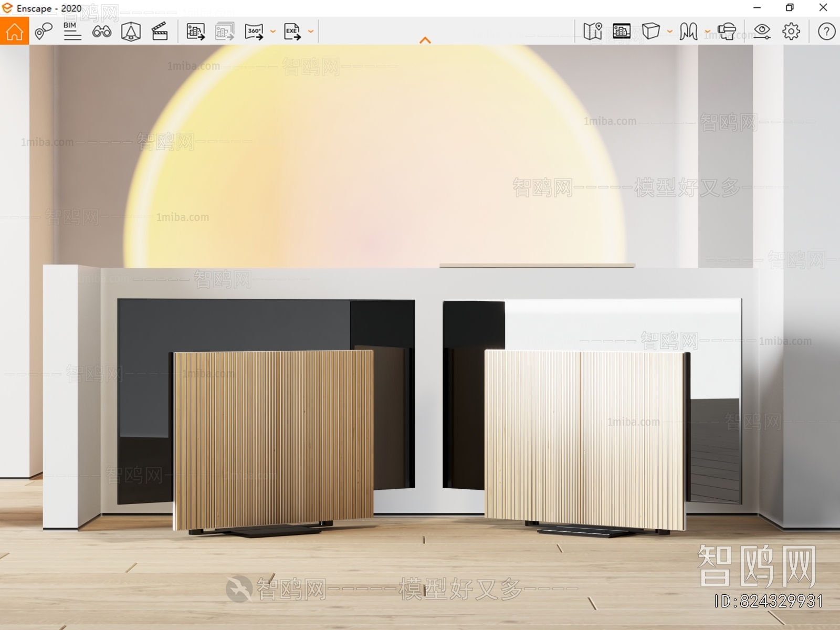Click the Screenshot render export icon

point(196,31)
